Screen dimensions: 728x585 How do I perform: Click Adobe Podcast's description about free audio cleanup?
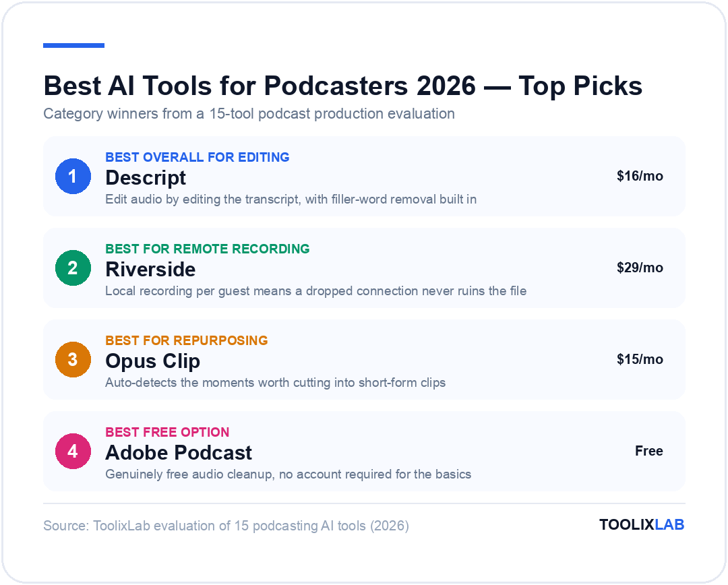[289, 474]
